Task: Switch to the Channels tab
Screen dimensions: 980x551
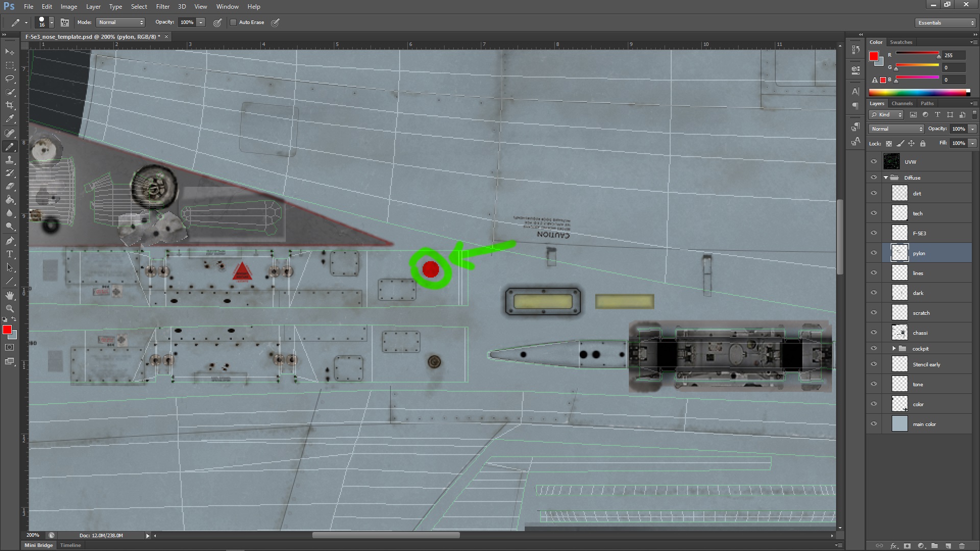Action: click(902, 103)
